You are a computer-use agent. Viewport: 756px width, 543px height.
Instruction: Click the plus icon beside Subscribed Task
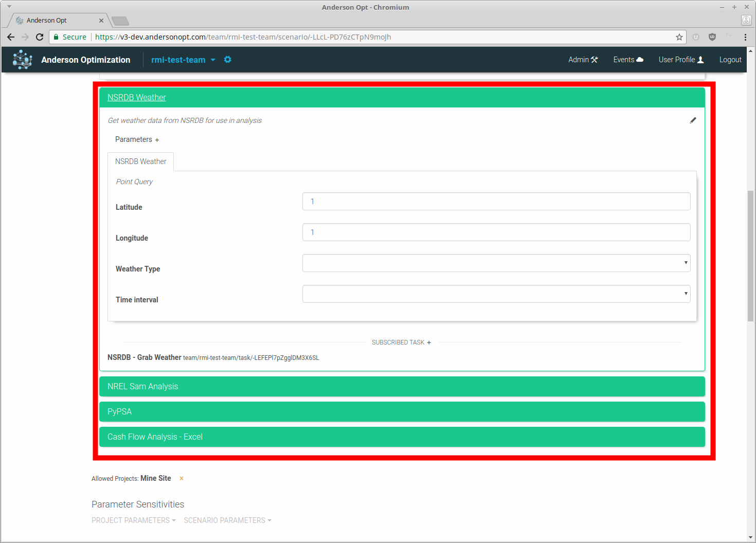tap(429, 342)
